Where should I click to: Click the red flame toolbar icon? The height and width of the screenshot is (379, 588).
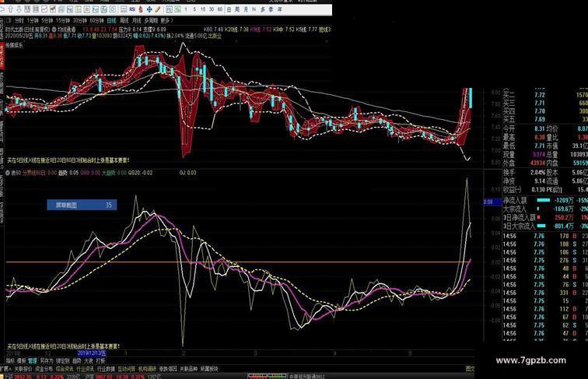(141, 9)
